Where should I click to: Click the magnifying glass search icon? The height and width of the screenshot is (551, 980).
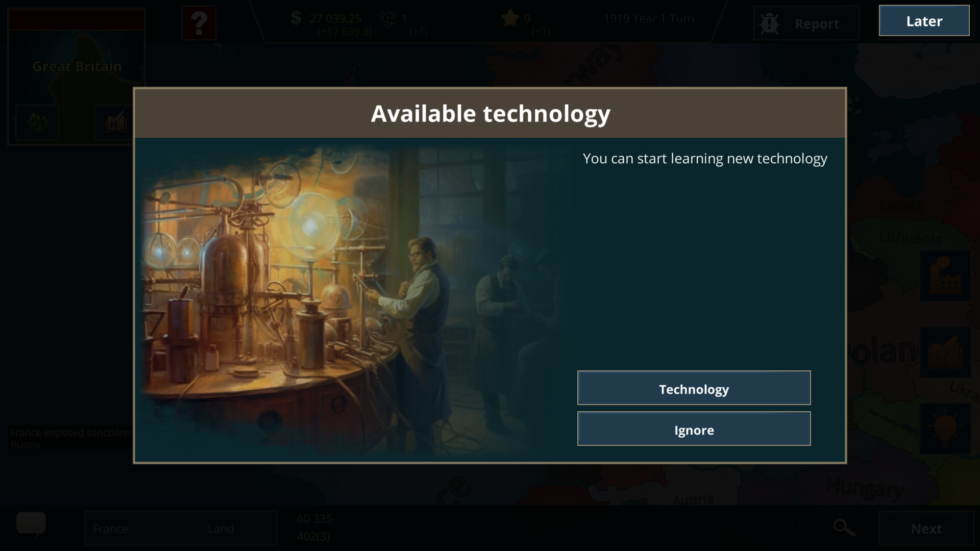844,528
